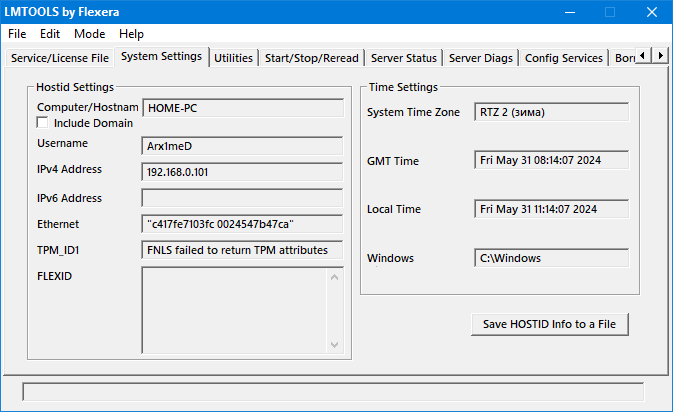The height and width of the screenshot is (412, 673).
Task: Open the Mode menu
Action: (x=89, y=34)
